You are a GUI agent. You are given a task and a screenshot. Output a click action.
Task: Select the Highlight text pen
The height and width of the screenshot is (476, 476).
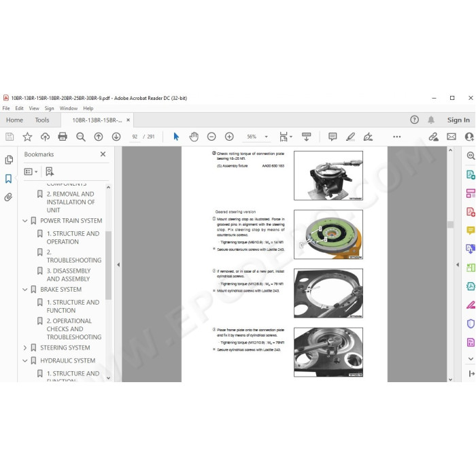tap(350, 137)
